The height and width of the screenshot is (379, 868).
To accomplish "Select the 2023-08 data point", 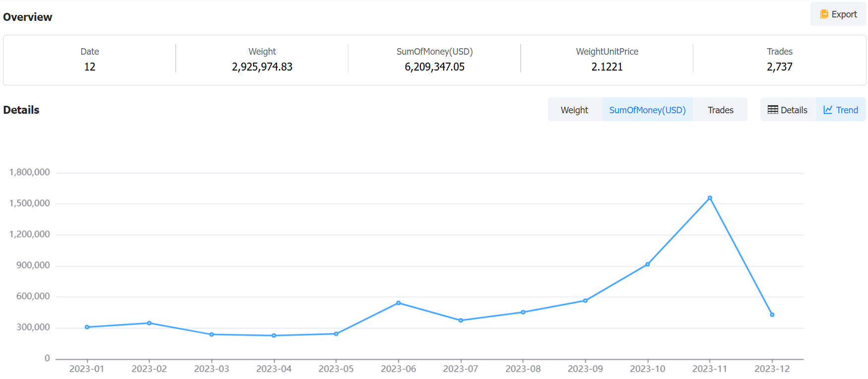I will (523, 312).
